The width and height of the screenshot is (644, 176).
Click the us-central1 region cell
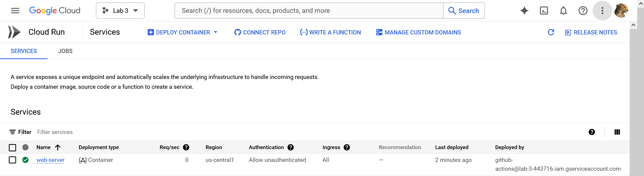220,160
